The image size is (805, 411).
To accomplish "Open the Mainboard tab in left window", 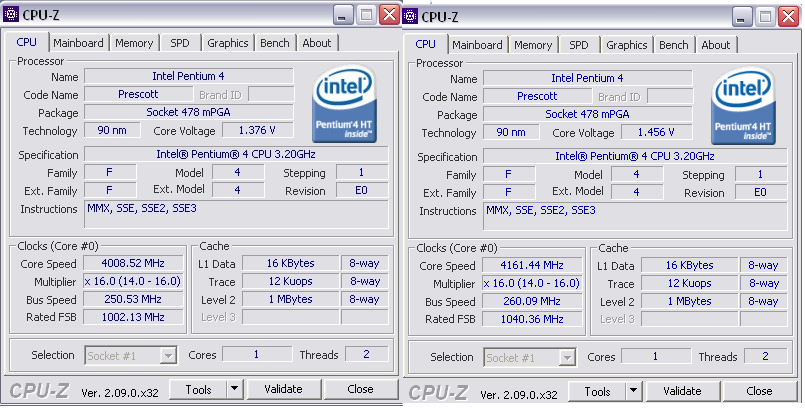I will (78, 43).
